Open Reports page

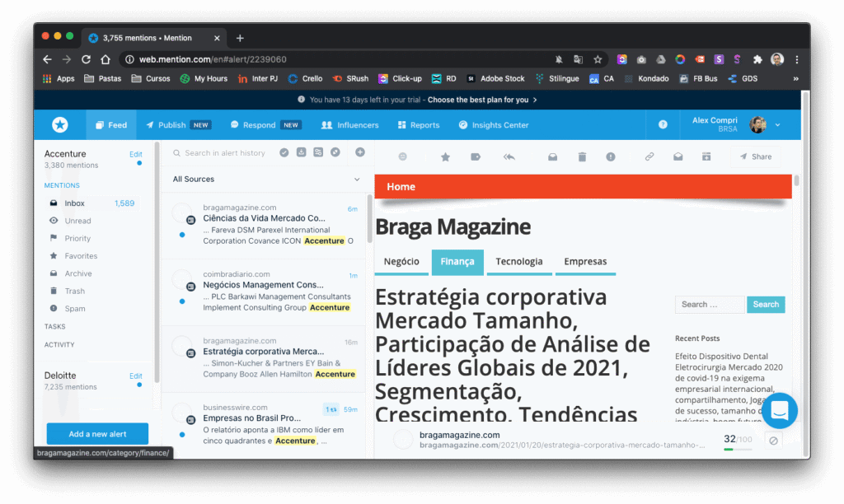[x=419, y=125]
